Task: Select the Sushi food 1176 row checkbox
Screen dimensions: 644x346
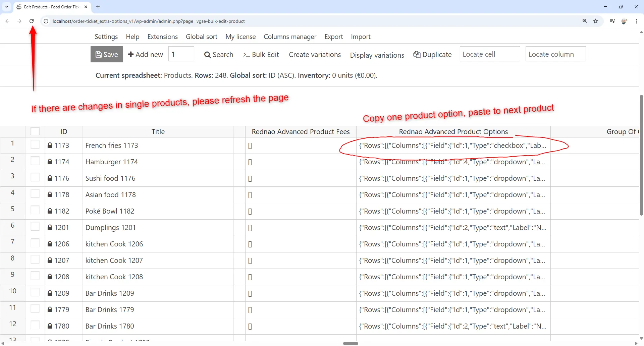Action: (35, 178)
